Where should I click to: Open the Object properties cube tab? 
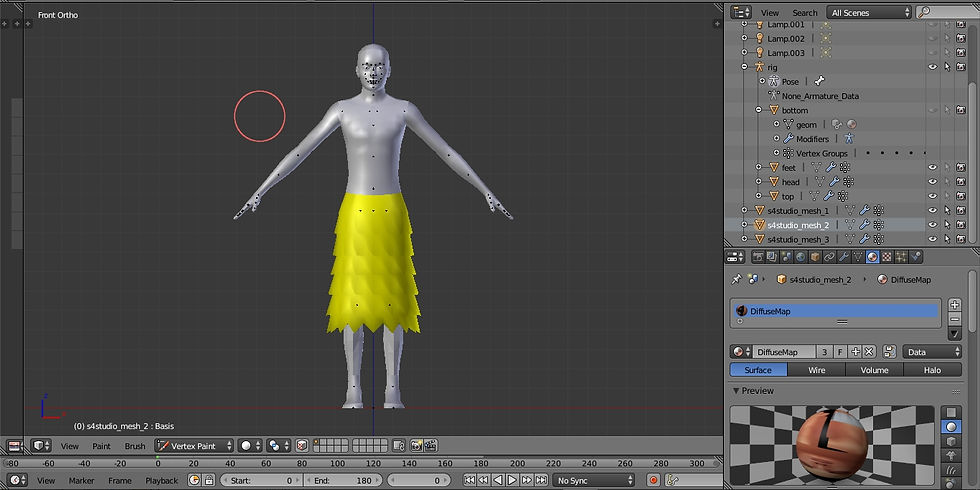815,257
